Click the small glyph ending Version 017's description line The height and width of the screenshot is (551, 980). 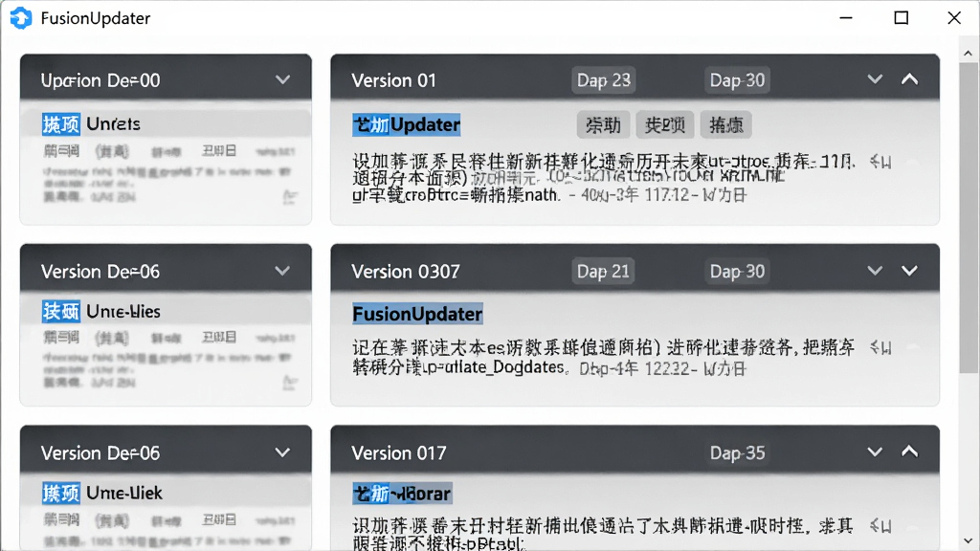(880, 527)
